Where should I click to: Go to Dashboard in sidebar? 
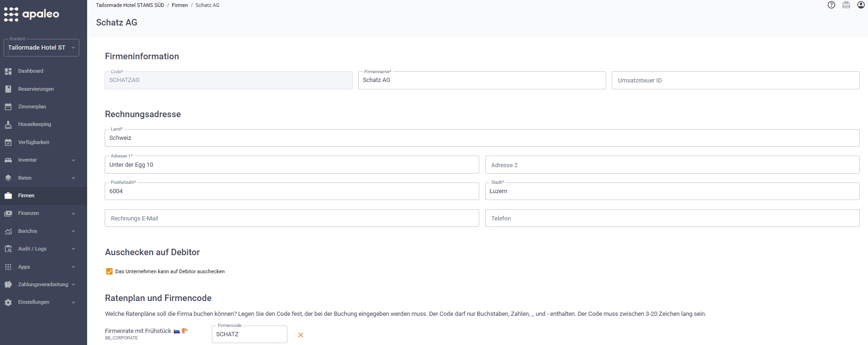point(31,71)
